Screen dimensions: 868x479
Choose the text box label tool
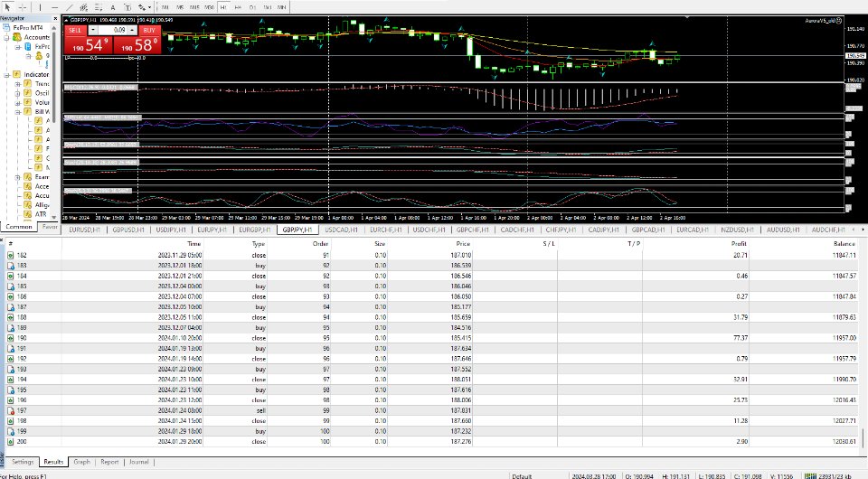click(x=127, y=7)
